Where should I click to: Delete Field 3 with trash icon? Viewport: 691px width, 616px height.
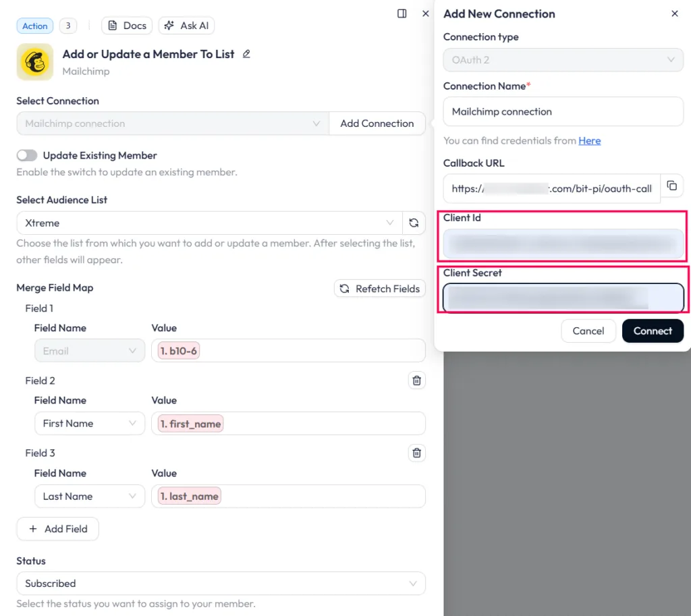[416, 453]
